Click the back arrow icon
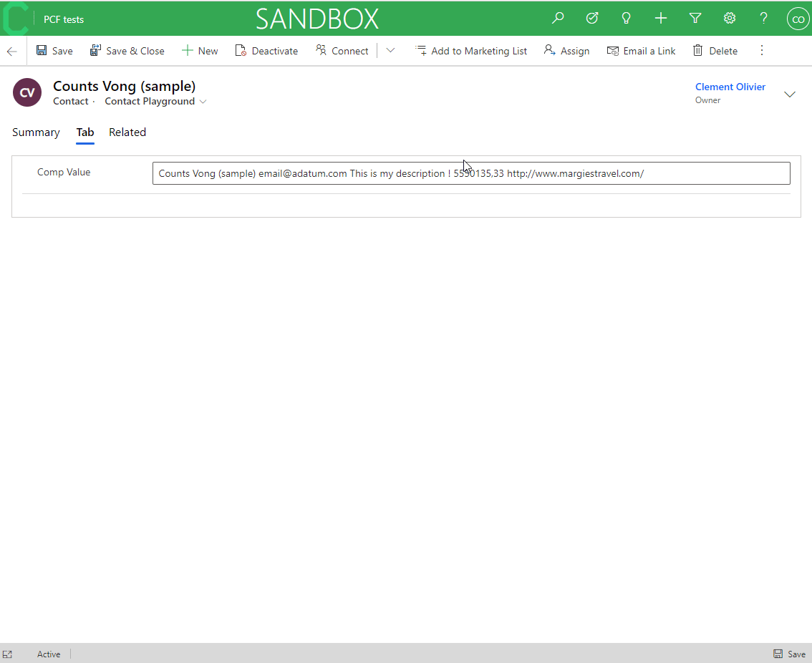The height and width of the screenshot is (663, 812). [12, 51]
